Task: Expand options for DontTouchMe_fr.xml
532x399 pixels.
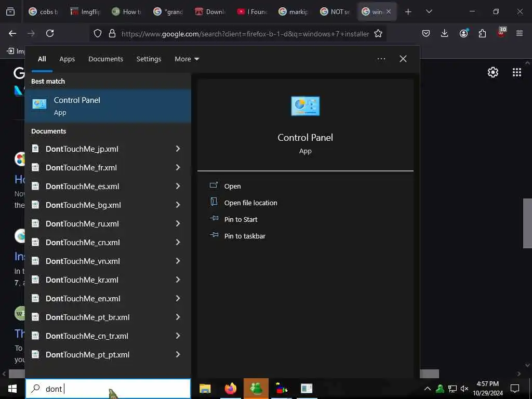Action: [x=178, y=167]
